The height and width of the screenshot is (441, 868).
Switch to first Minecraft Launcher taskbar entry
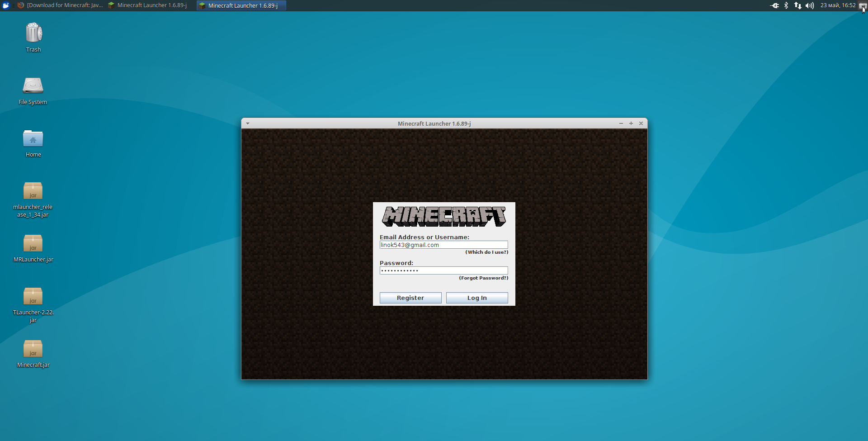147,5
